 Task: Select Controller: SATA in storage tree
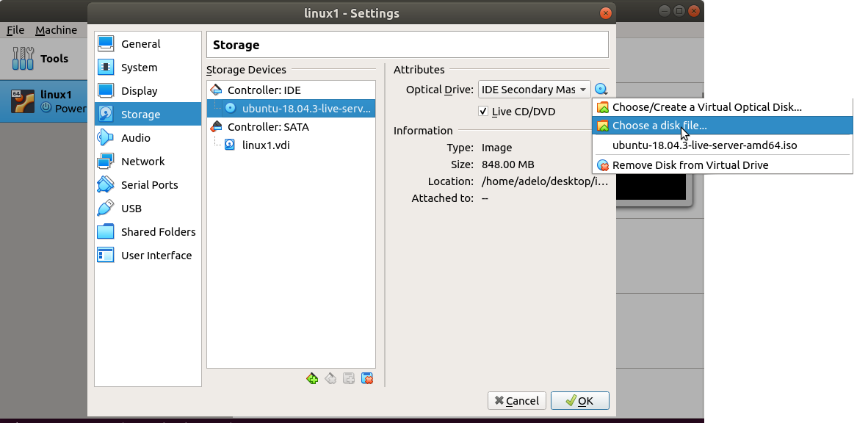267,127
